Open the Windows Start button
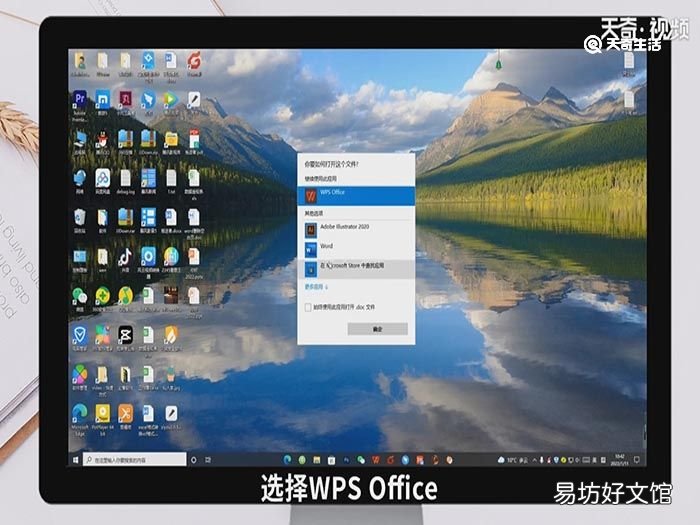This screenshot has width=700, height=525. [x=75, y=459]
